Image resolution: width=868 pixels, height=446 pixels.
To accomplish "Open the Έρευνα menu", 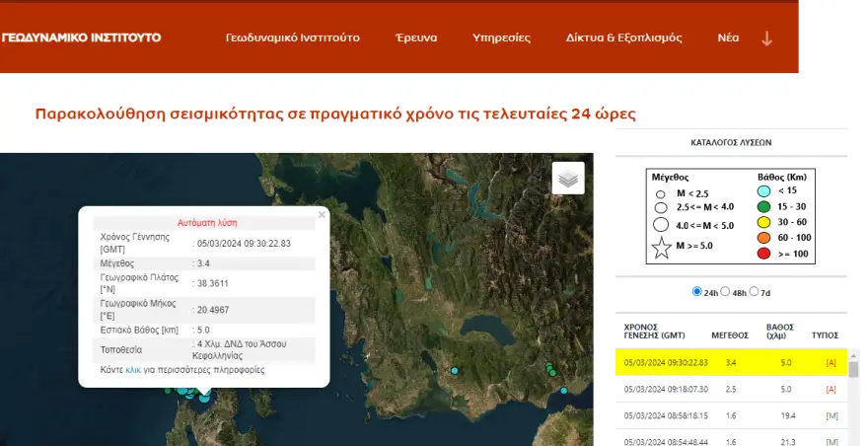I will pos(416,38).
